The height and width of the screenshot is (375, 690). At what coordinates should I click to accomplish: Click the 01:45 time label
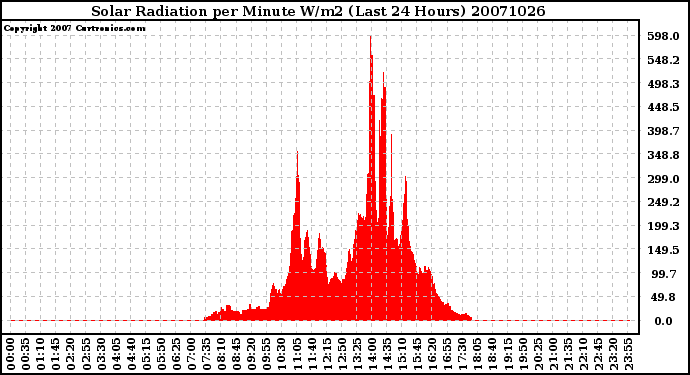(x=55, y=354)
